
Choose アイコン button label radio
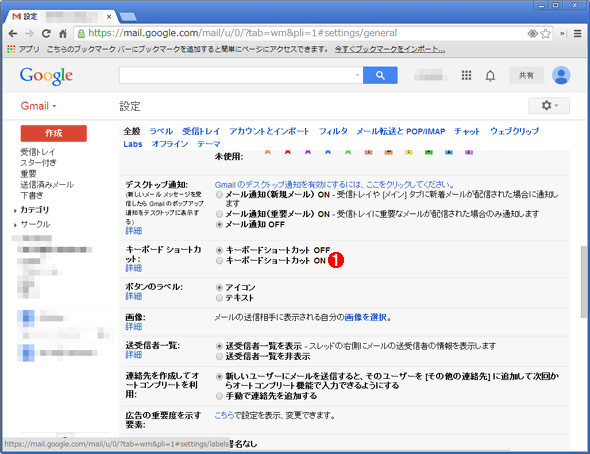[x=219, y=287]
